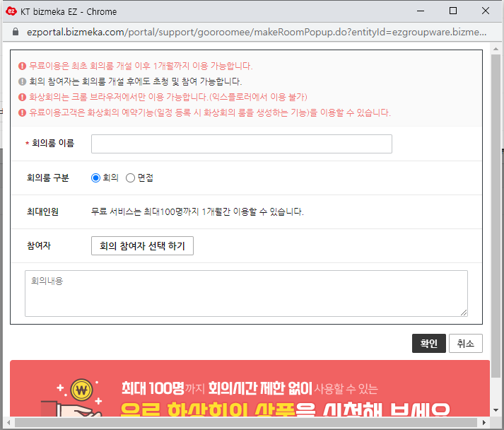Click the red warning icon beside the 무료이용 notice
The height and width of the screenshot is (430, 504).
pos(23,66)
